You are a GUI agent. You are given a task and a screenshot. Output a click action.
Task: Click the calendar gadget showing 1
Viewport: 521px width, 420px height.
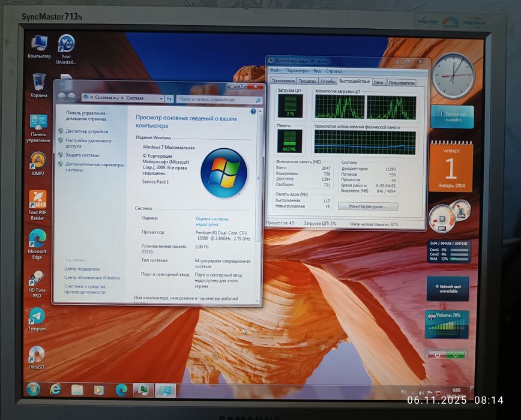(451, 167)
